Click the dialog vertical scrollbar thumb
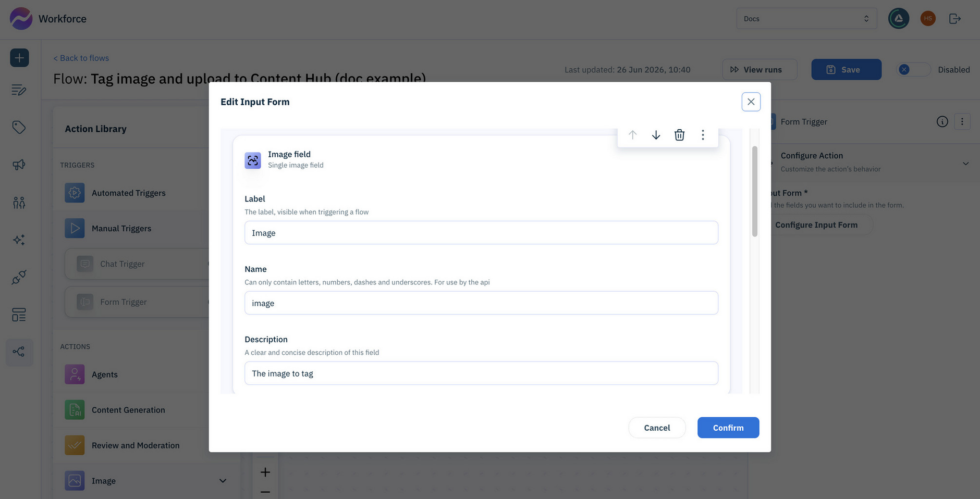The image size is (980, 499). (754, 191)
